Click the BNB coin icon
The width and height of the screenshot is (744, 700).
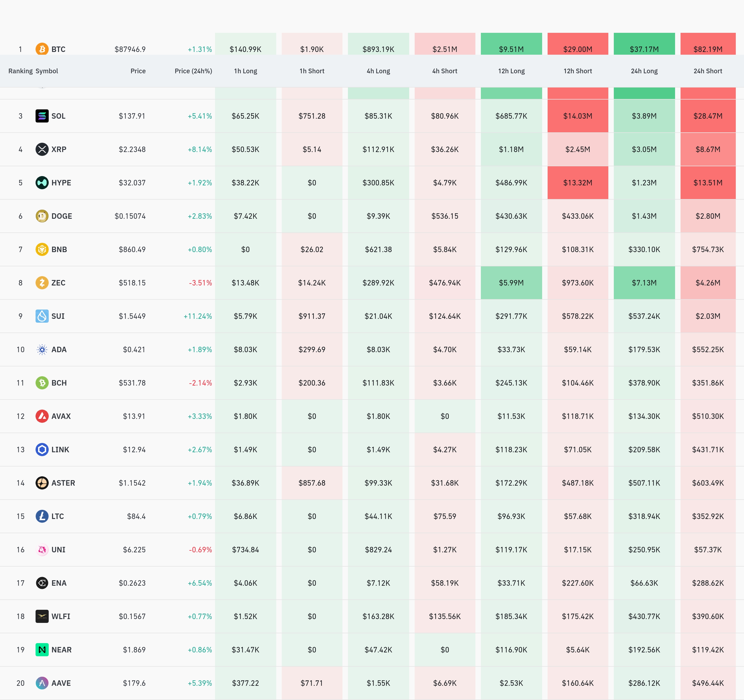[x=42, y=249]
